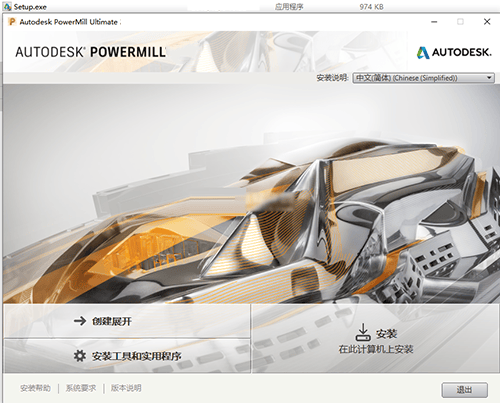
Task: Close the PowerMill installer window
Action: pyautogui.click(x=487, y=22)
